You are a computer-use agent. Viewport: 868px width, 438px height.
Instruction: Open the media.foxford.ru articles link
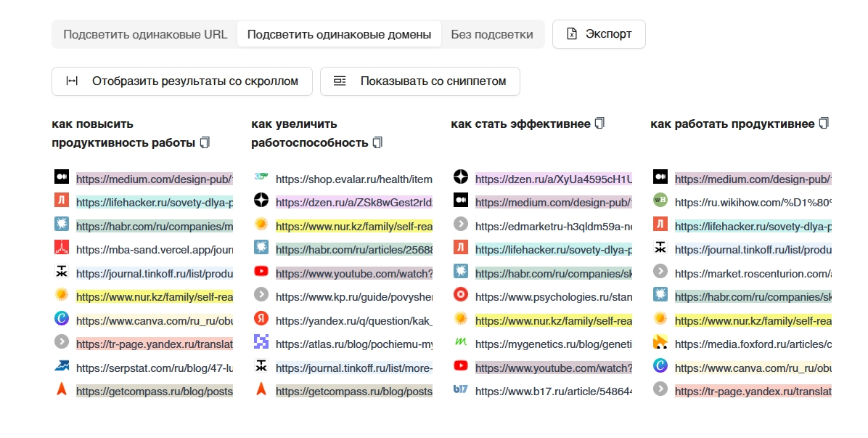coord(753,344)
